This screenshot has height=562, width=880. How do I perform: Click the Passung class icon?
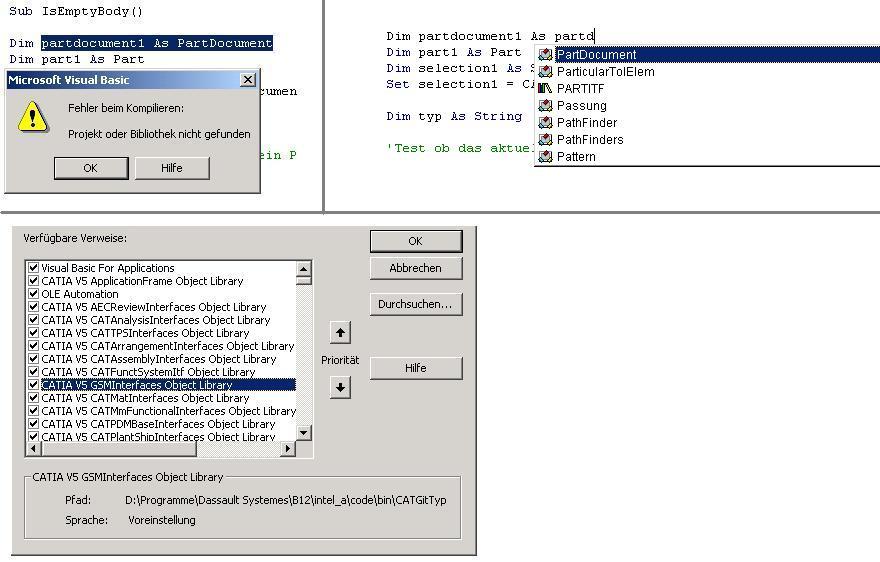pyautogui.click(x=545, y=106)
